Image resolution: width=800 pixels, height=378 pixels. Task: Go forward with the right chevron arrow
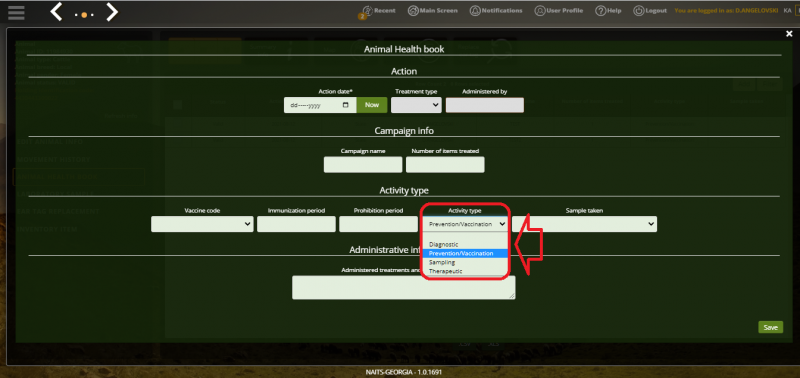tap(112, 12)
